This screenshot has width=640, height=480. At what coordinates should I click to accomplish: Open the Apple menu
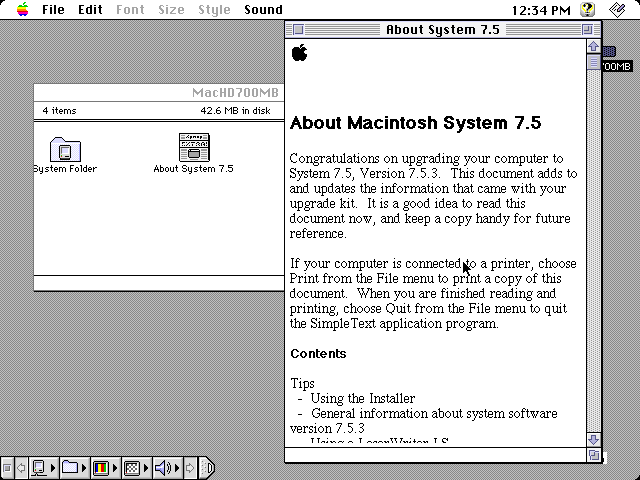coord(23,9)
